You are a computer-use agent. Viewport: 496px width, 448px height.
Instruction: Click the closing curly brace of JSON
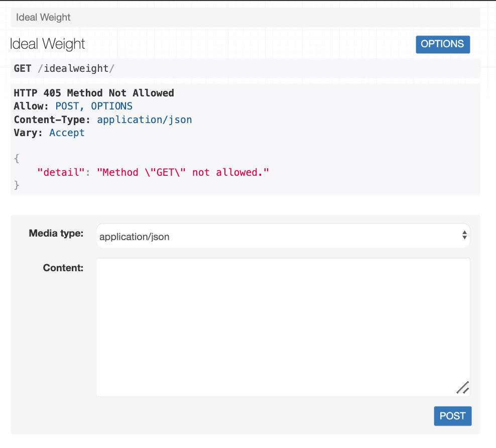pyautogui.click(x=17, y=185)
